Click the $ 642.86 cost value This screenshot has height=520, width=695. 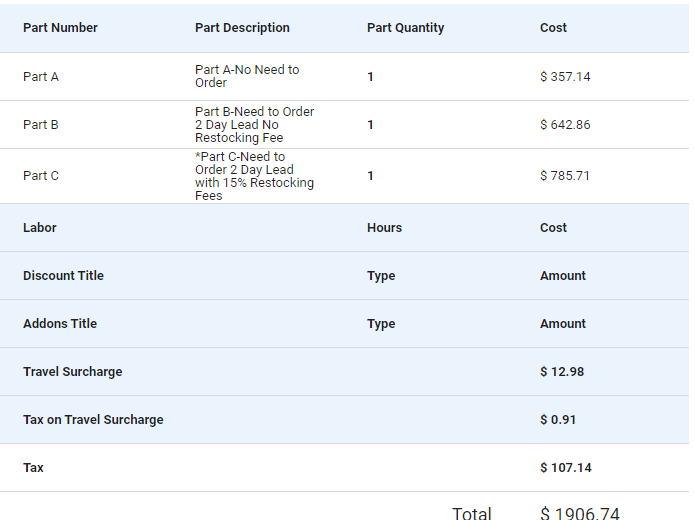(565, 125)
